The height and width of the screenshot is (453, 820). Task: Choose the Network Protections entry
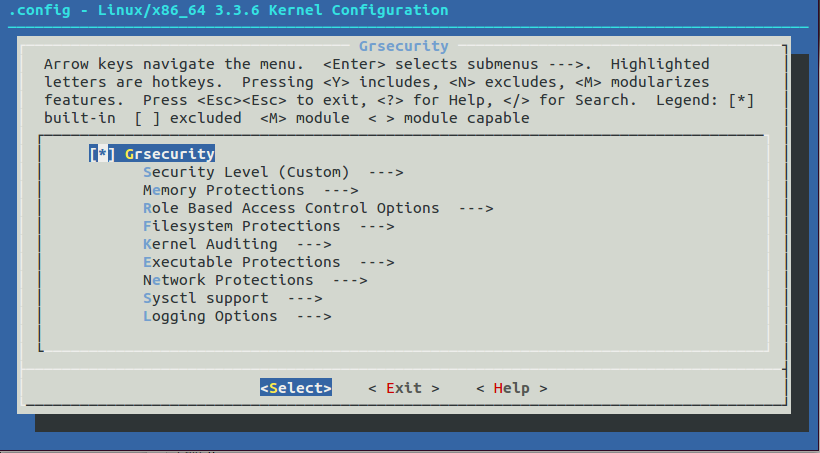pos(228,280)
